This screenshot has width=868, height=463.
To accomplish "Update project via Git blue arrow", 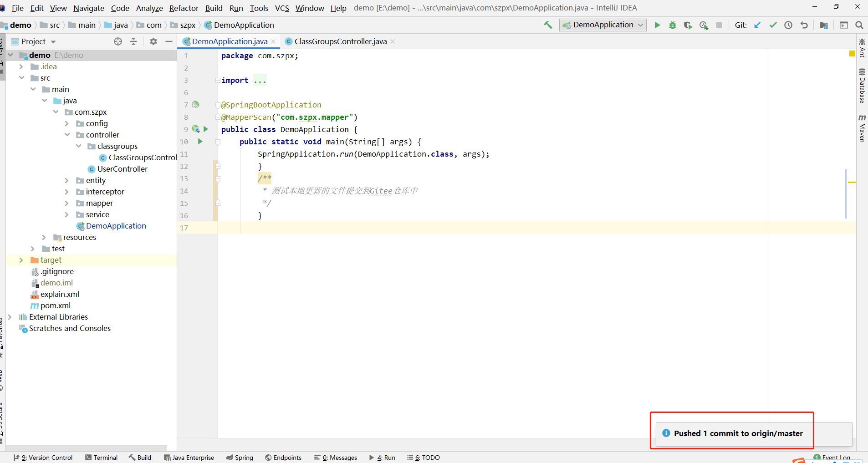I will click(x=757, y=25).
